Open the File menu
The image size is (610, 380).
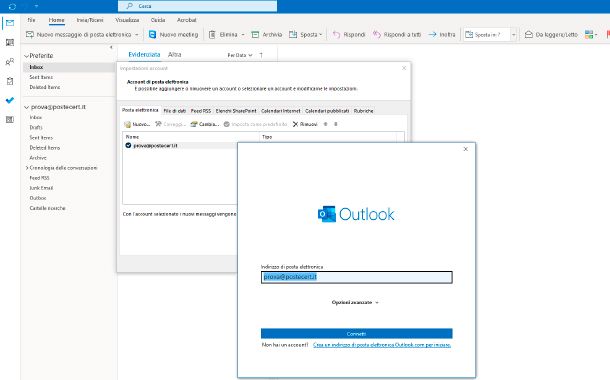(x=32, y=20)
